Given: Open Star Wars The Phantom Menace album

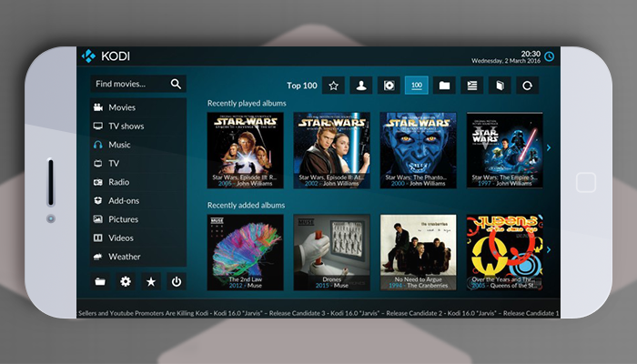Looking at the screenshot, I should point(418,150).
